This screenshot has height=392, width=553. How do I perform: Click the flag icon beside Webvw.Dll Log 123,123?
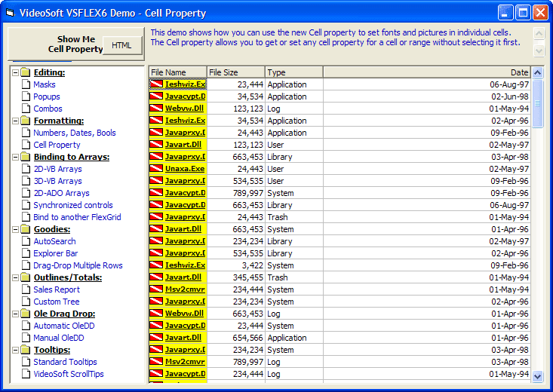click(156, 109)
